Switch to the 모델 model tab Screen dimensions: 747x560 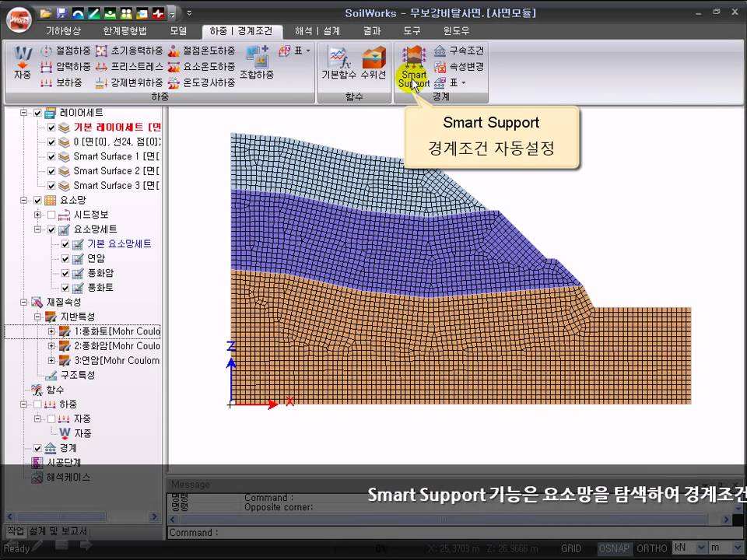[179, 31]
